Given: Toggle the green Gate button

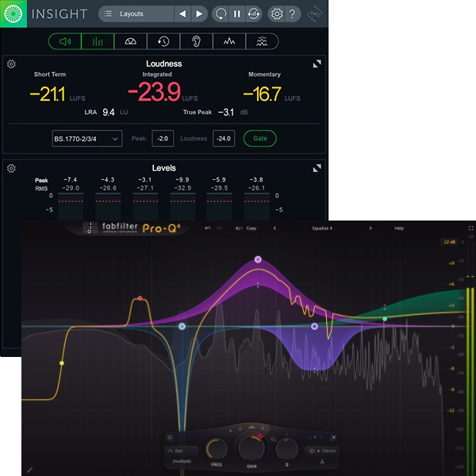Looking at the screenshot, I should click(x=260, y=138).
